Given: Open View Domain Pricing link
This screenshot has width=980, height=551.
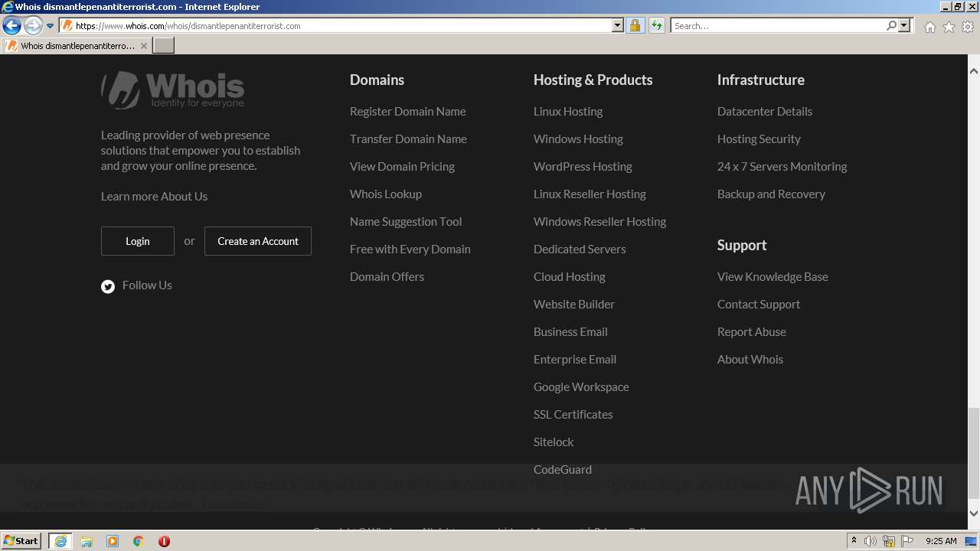Looking at the screenshot, I should point(402,166).
